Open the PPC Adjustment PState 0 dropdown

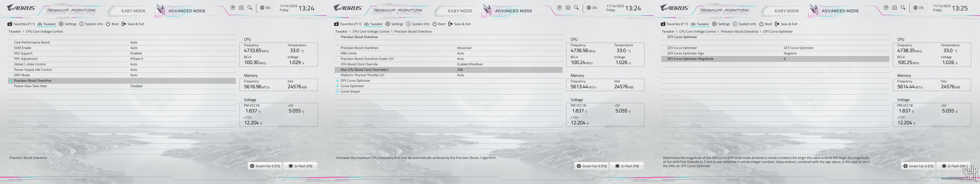(137, 59)
